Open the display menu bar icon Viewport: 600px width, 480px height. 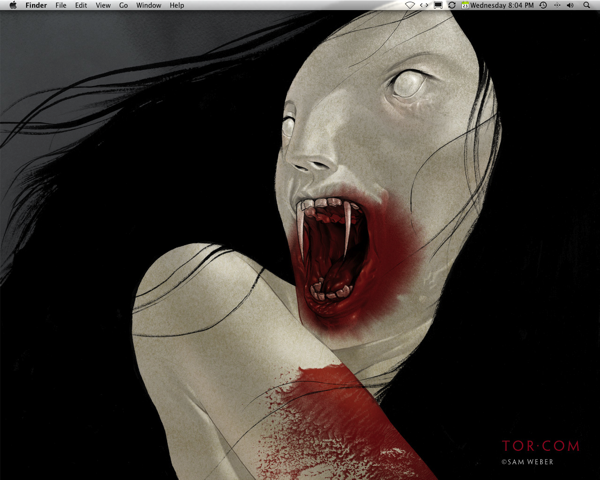coord(438,5)
